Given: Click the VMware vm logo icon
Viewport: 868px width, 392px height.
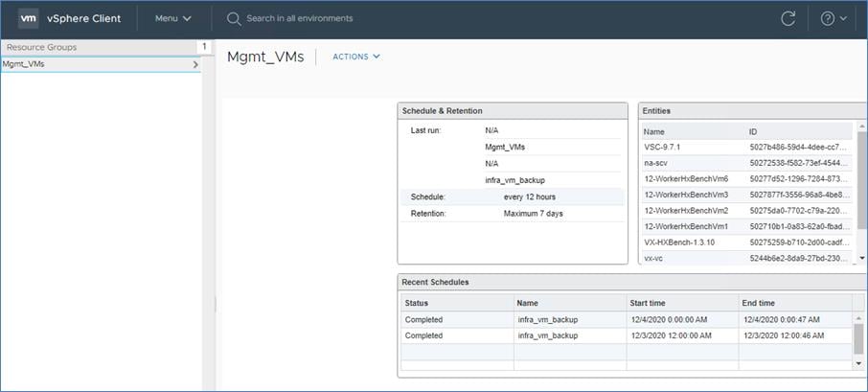Looking at the screenshot, I should coord(28,18).
